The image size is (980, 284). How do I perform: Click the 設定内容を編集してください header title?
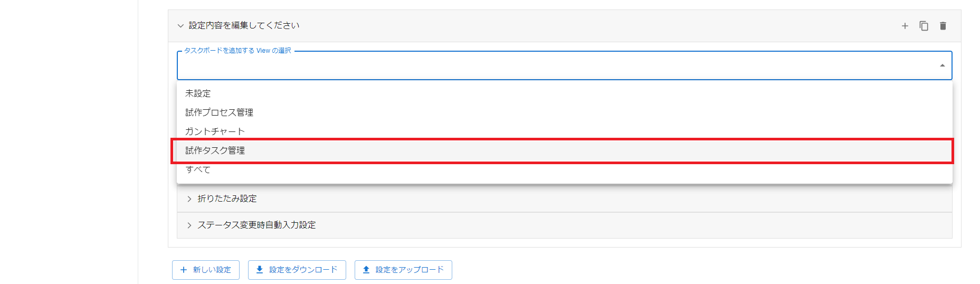click(244, 25)
